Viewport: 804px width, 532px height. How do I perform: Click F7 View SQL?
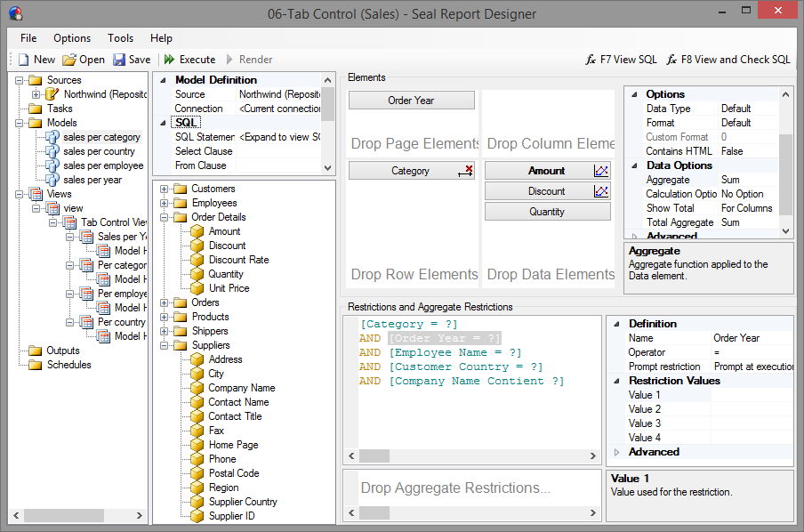pyautogui.click(x=627, y=60)
